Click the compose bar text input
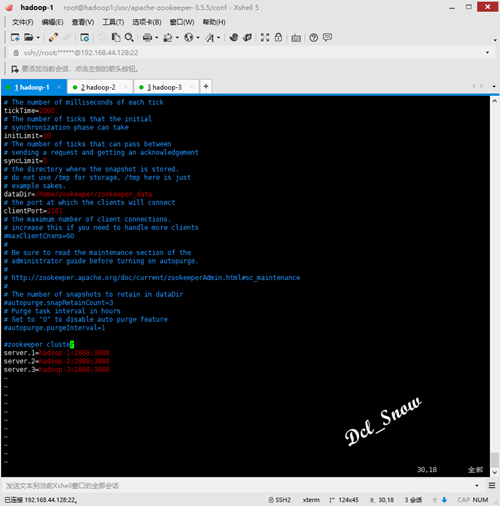This screenshot has width=500, height=506. click(238, 486)
